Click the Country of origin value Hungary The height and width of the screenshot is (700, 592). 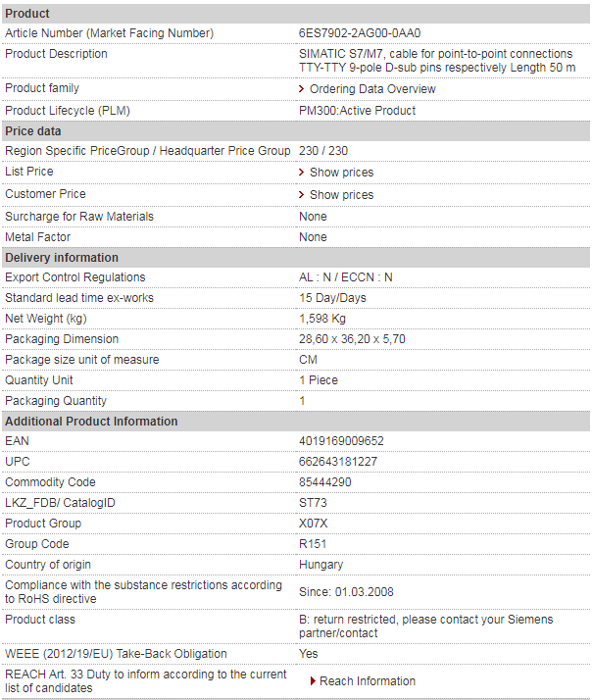point(321,565)
